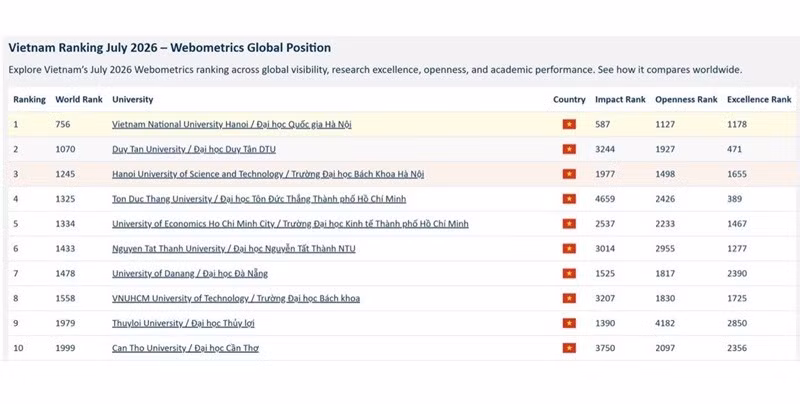Click Vietnam flag in University of Danang row
800x404 pixels.
click(569, 273)
